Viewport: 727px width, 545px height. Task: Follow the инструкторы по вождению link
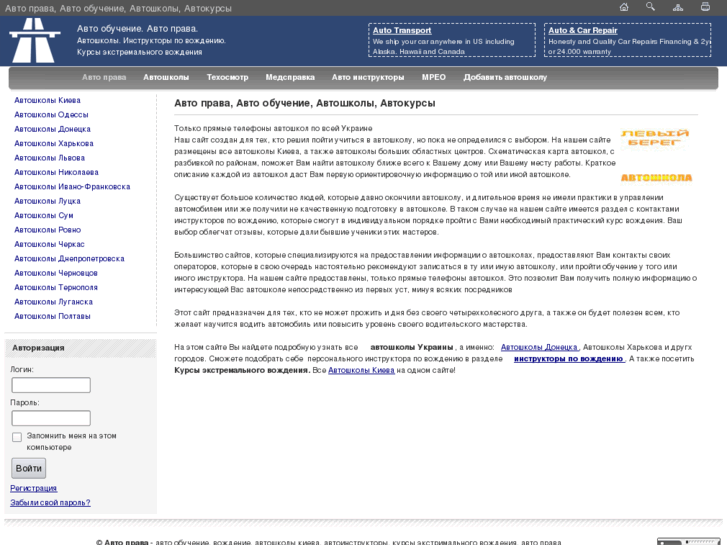pos(568,359)
